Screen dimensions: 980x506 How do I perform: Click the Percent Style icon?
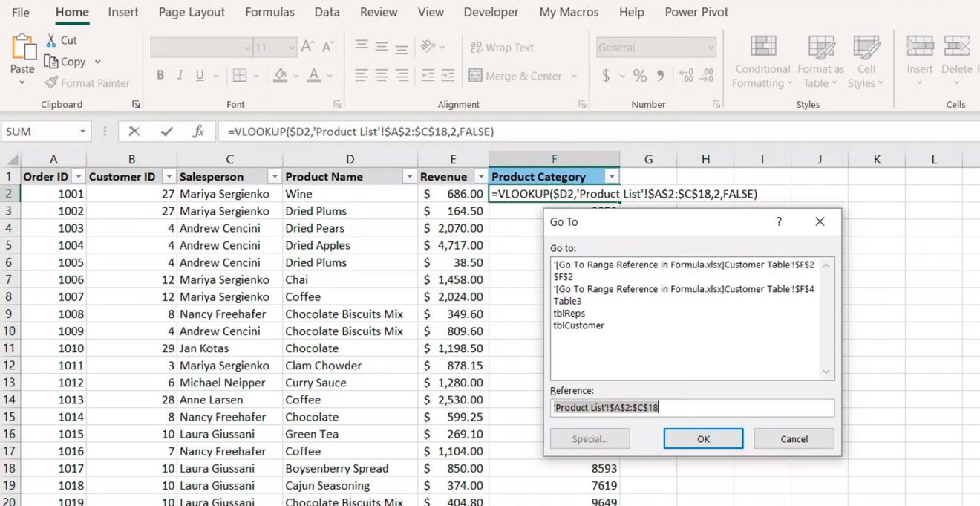click(638, 75)
